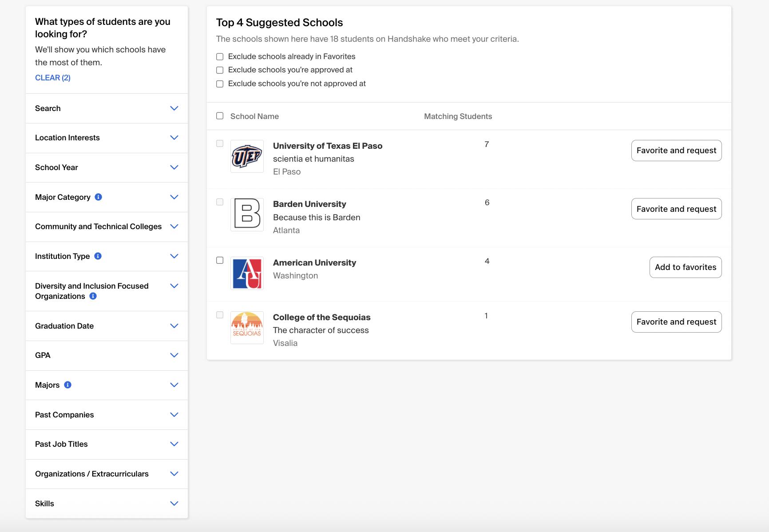Viewport: 769px width, 532px height.
Task: Expand the GPA filter chevron
Action: pos(174,355)
